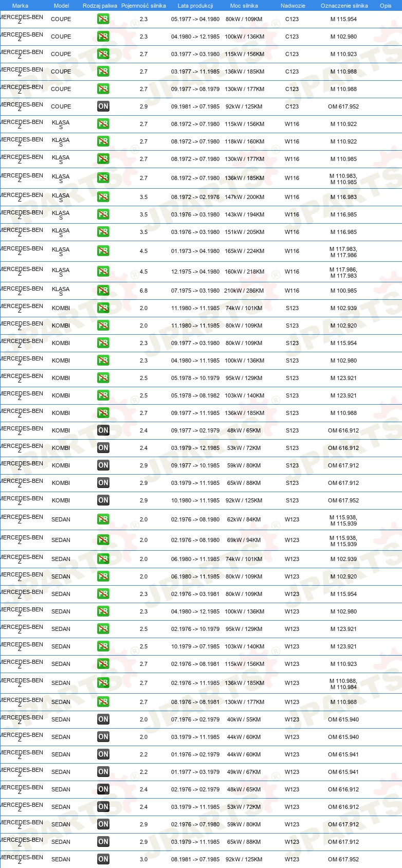Click petrol icon in KOMBI 95kW / 129KM row
Viewport: 402px width, 868px height.
pos(103,378)
